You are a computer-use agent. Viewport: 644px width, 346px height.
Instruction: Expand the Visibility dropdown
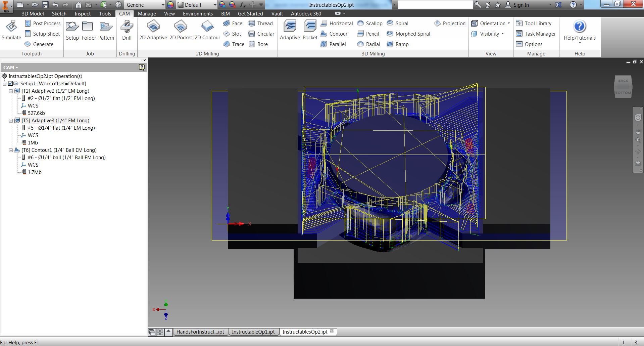(488, 34)
